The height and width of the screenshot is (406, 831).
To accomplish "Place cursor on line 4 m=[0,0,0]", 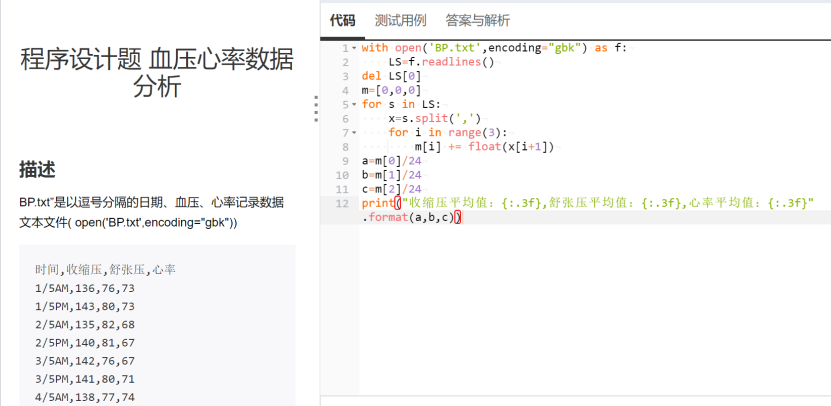I will pos(391,90).
